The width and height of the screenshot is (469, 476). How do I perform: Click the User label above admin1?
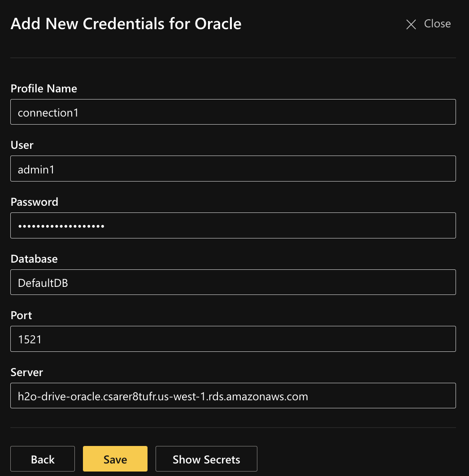tap(22, 145)
